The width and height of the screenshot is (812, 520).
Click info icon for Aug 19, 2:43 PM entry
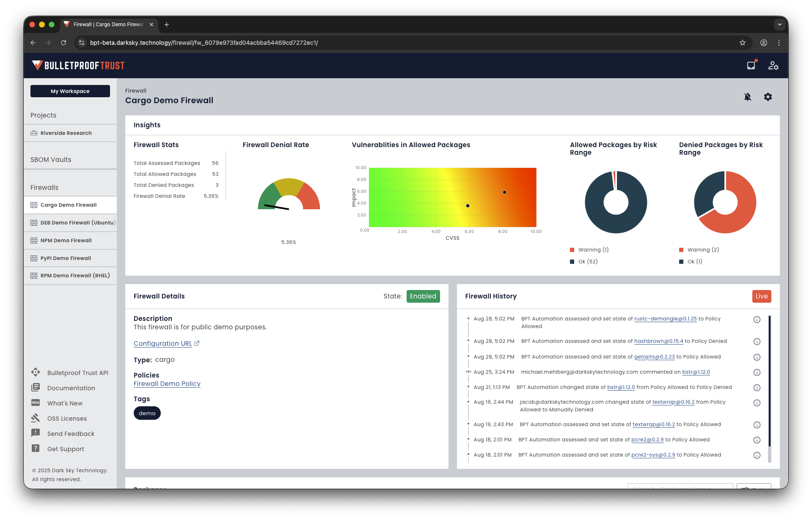tap(757, 425)
